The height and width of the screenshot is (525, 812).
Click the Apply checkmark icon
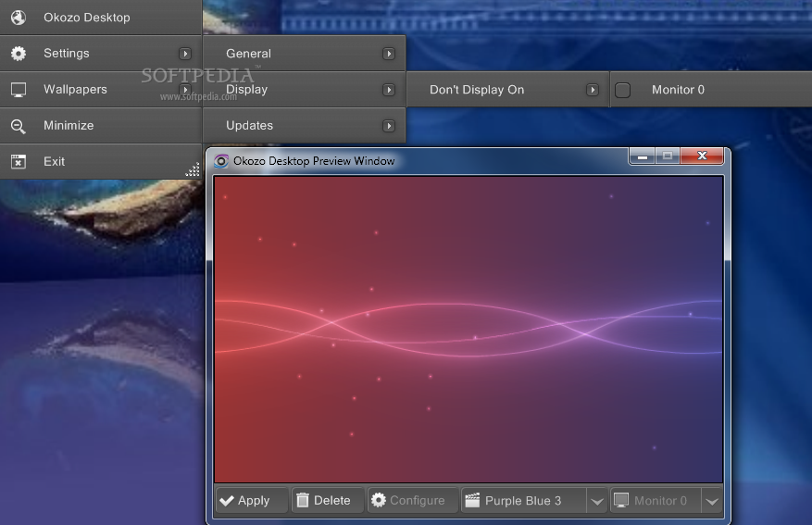click(x=227, y=501)
